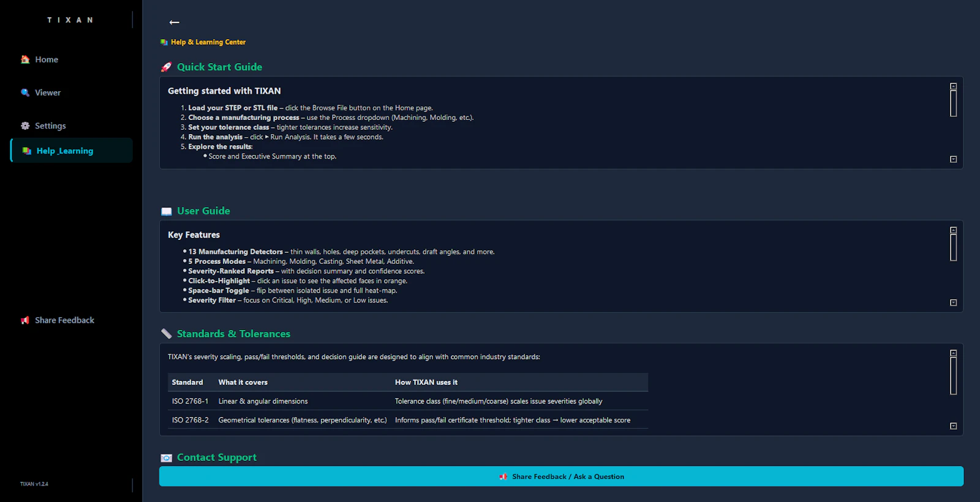
Task: Select the Help_Learning sidebar item
Action: click(x=72, y=151)
